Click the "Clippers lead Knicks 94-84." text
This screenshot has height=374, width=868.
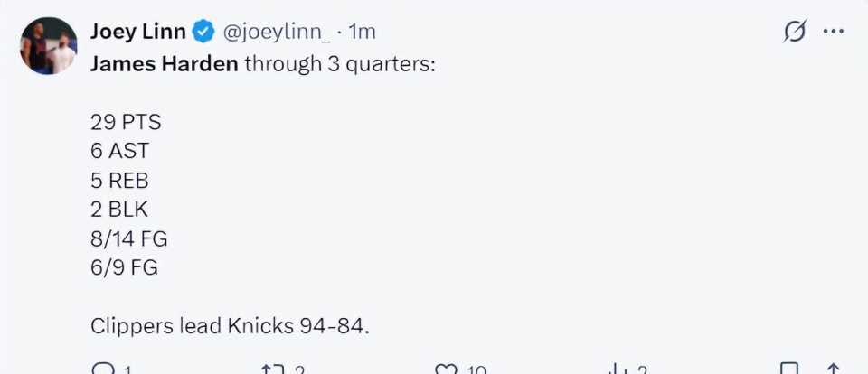point(230,326)
